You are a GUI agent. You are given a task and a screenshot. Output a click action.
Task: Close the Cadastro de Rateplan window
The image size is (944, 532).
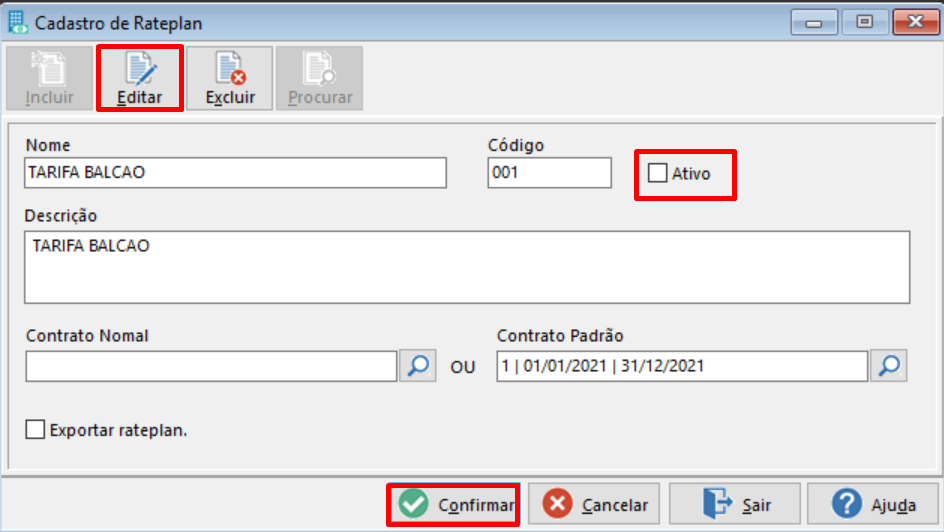click(916, 23)
